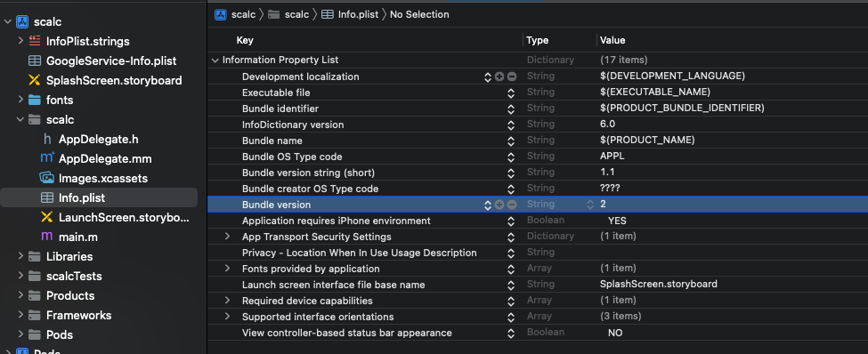Image resolution: width=868 pixels, height=354 pixels.
Task: Click Info.plist label in breadcrumb path
Action: [x=358, y=15]
